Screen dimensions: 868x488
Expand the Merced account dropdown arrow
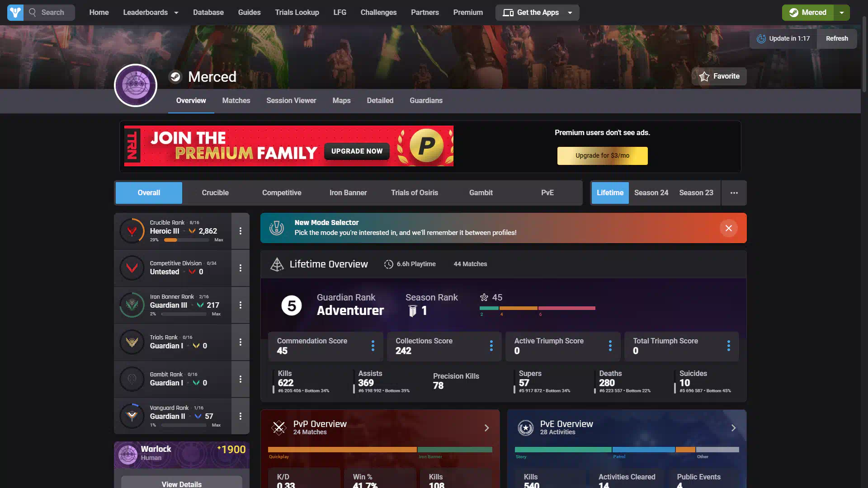tap(842, 13)
